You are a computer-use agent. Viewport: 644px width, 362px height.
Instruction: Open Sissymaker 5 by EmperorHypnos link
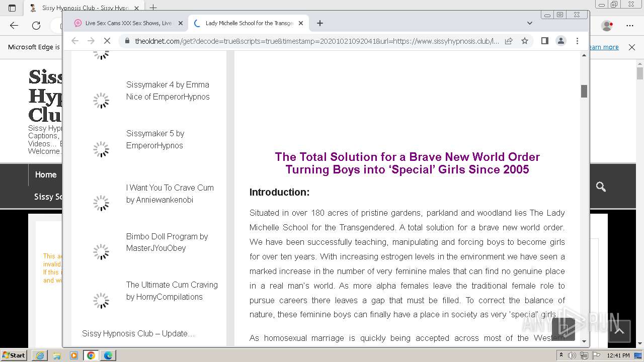click(x=155, y=139)
